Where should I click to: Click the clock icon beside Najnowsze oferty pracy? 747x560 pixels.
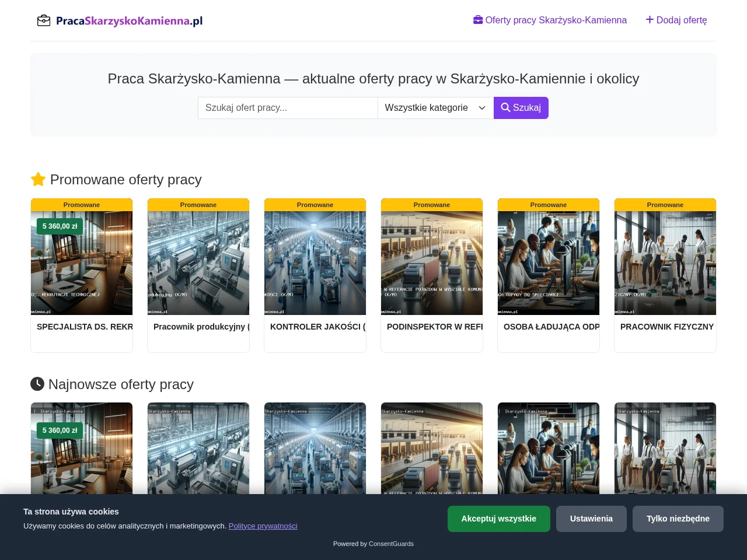pos(37,384)
